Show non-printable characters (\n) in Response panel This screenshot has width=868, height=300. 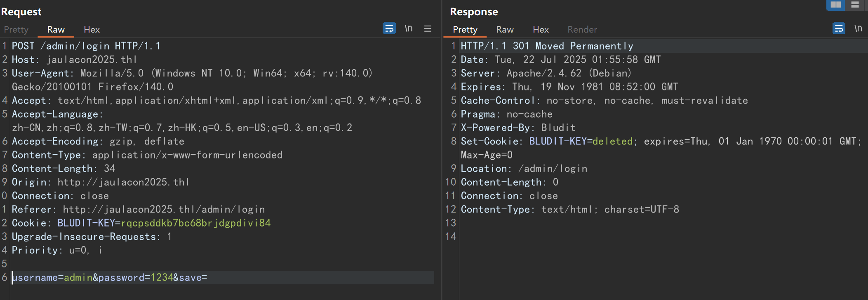pyautogui.click(x=858, y=28)
